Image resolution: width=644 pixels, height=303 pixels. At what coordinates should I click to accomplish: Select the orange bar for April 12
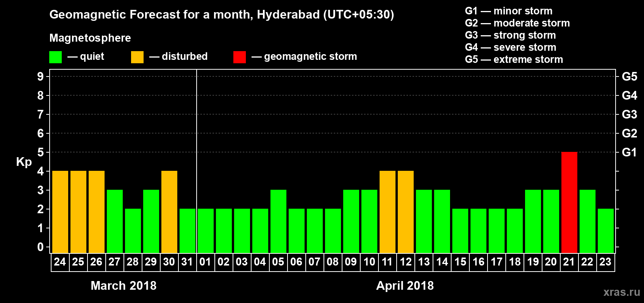click(x=406, y=212)
